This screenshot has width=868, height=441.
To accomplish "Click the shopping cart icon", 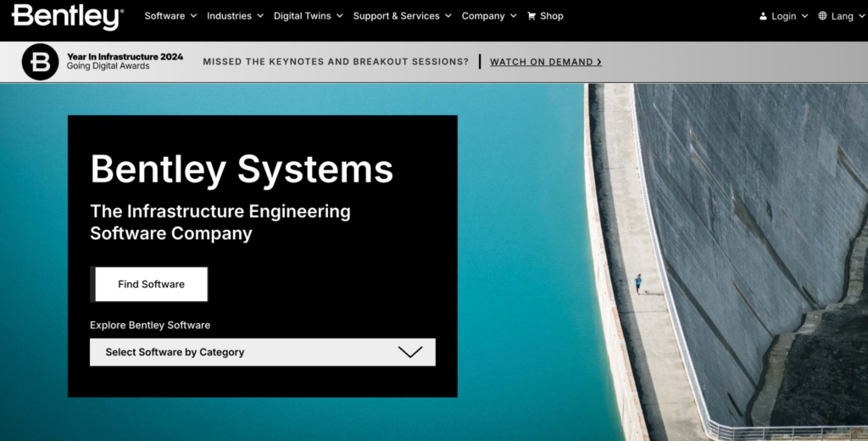I will tap(531, 16).
